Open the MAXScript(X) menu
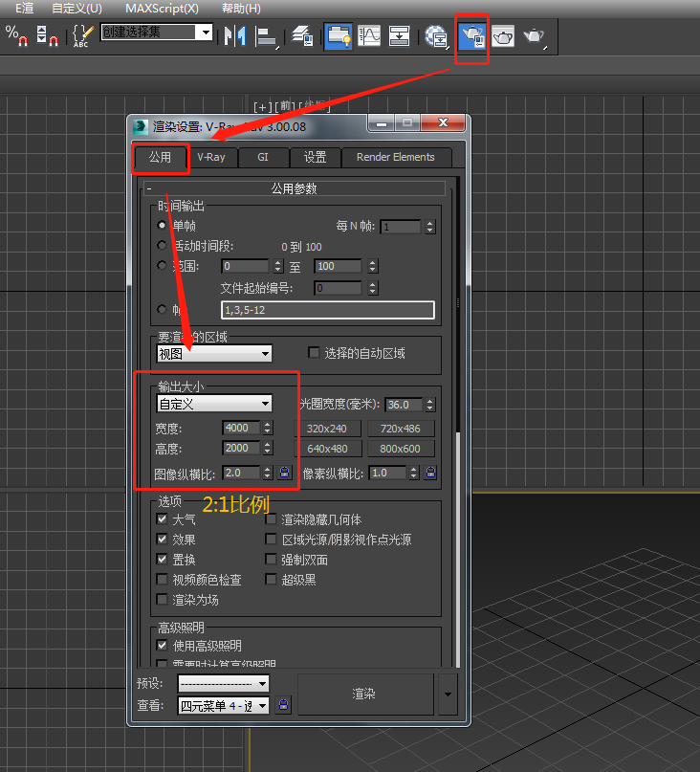Image resolution: width=700 pixels, height=772 pixels. coord(162,9)
